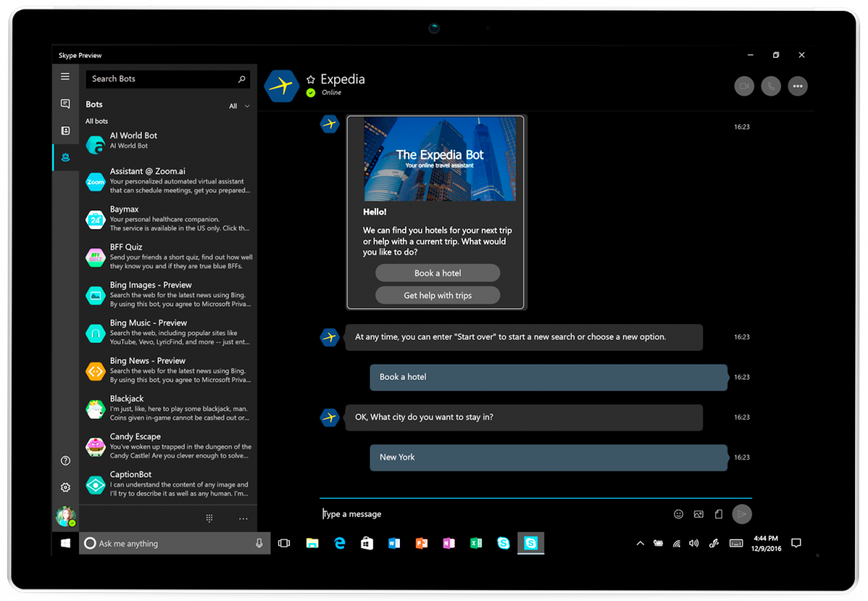Choose the Baymax healthcare bot

point(168,218)
